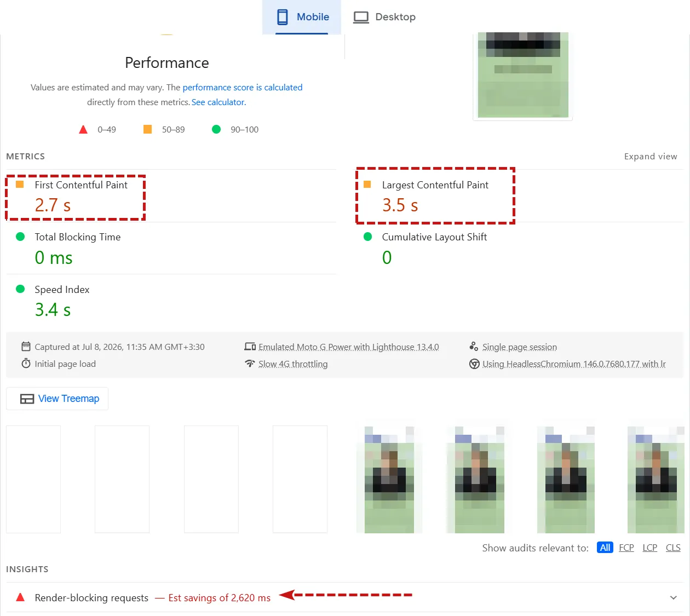Click 'Single page session' text
690x616 pixels.
tap(520, 347)
